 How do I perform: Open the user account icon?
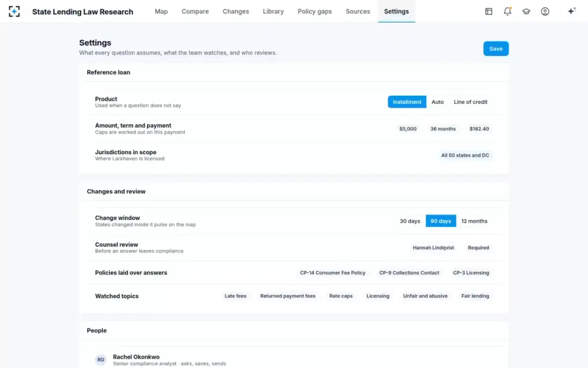(545, 11)
